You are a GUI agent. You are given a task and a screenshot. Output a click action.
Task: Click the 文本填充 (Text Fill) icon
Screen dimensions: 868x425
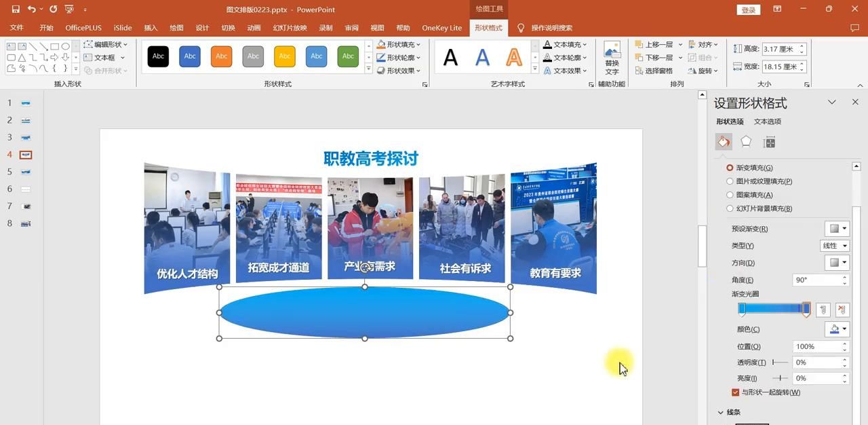pyautogui.click(x=547, y=44)
